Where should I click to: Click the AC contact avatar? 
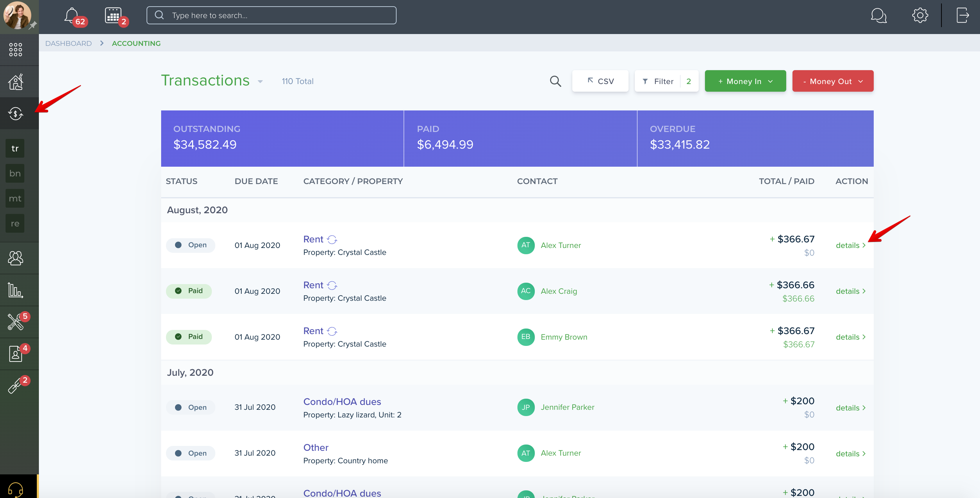(x=526, y=291)
